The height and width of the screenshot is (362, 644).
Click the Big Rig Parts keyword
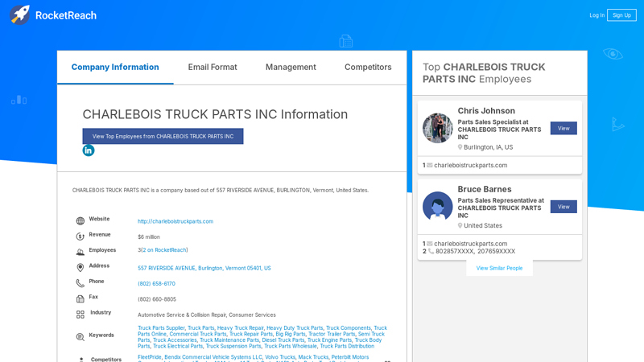291,334
